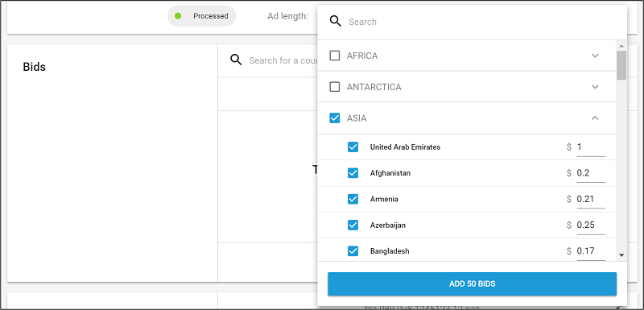The image size is (644, 310).
Task: Click the Bids section heading
Action: coord(34,67)
